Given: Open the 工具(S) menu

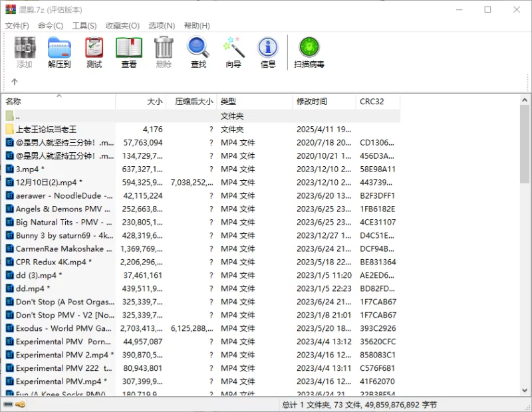Looking at the screenshot, I should [x=84, y=26].
